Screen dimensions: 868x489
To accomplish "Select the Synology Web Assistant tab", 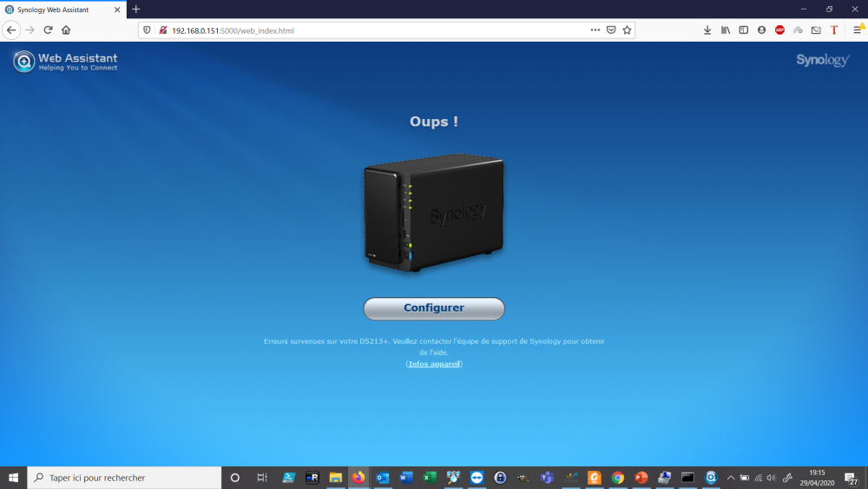I will tap(62, 10).
